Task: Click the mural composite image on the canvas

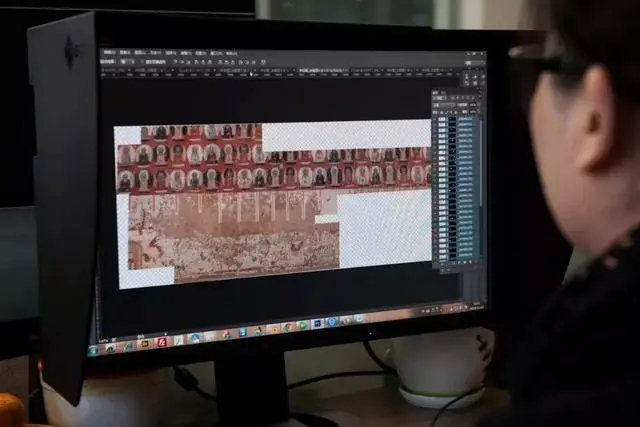Action: click(x=273, y=202)
